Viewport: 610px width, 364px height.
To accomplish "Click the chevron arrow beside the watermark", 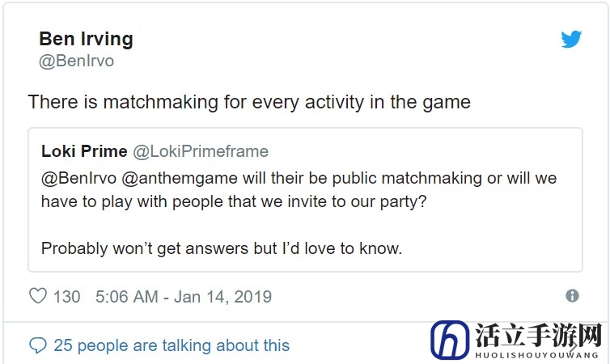I will coord(573,347).
